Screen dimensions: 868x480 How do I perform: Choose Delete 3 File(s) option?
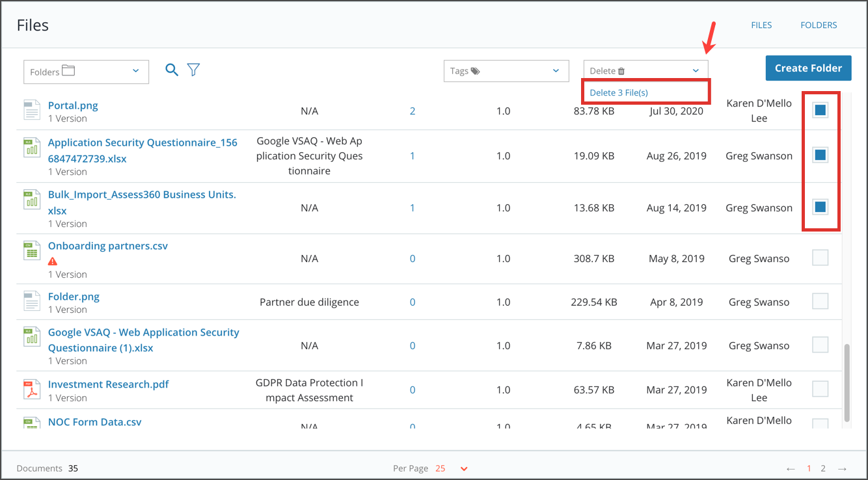click(619, 92)
